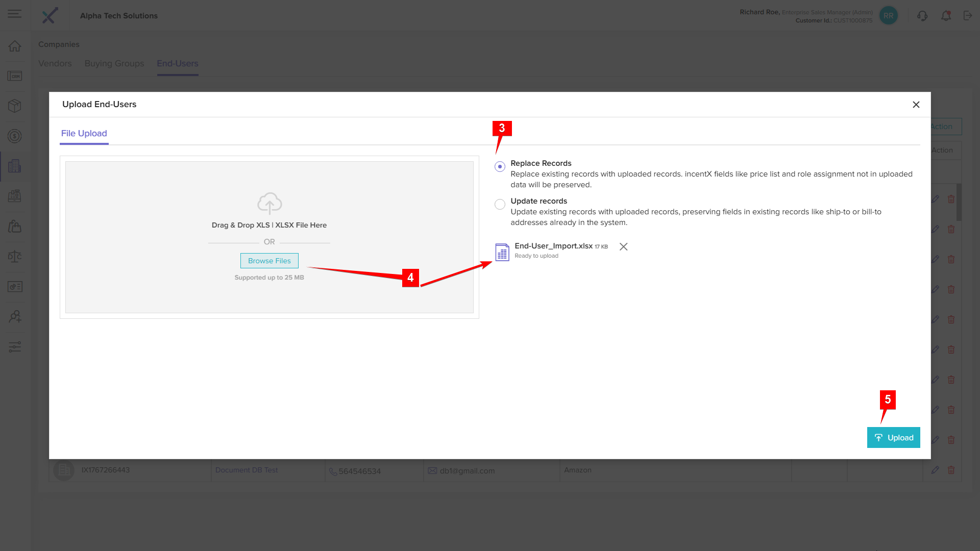
Task: Open the RR user avatar menu
Action: click(x=888, y=16)
